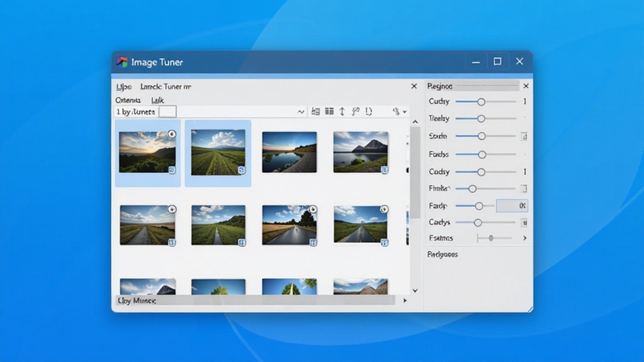Click the scroll down arrow of the thumbnail list
The image size is (644, 362).
415,290
